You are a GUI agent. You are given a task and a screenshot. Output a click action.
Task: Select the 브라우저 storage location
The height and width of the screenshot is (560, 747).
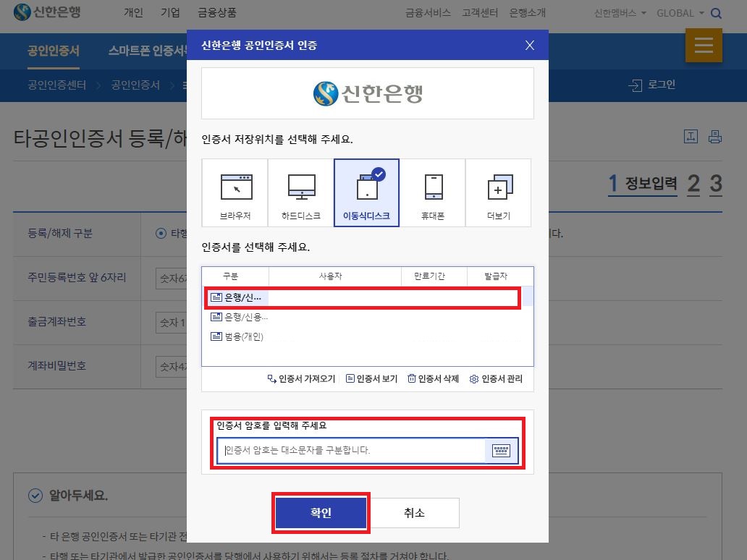coord(235,193)
